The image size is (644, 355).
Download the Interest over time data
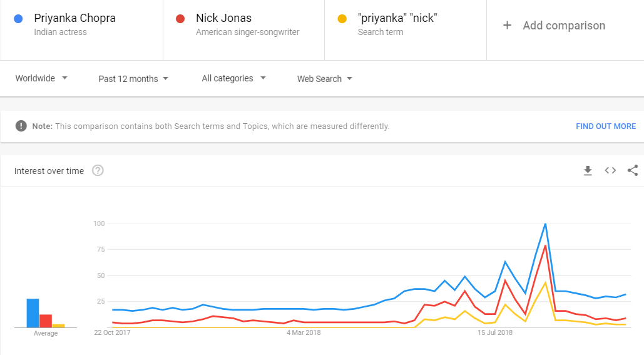pyautogui.click(x=588, y=171)
